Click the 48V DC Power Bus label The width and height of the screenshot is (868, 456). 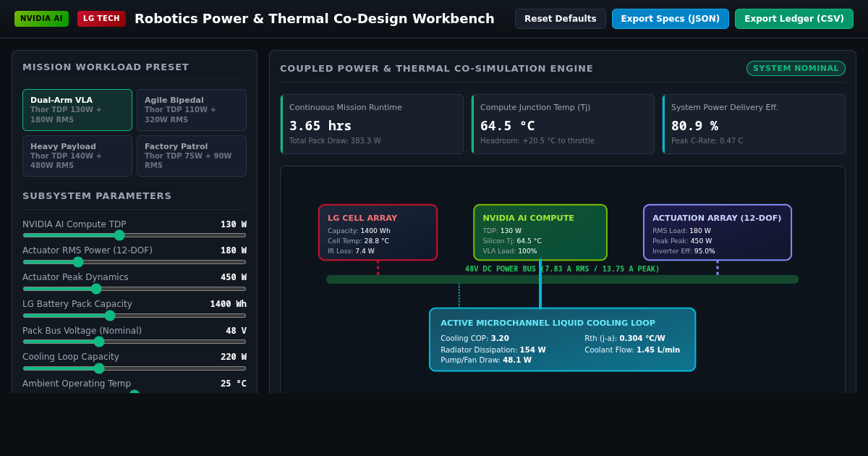(562, 269)
